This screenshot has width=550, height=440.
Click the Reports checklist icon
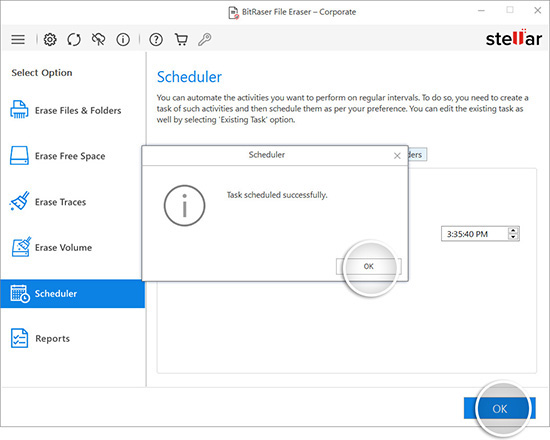point(19,338)
